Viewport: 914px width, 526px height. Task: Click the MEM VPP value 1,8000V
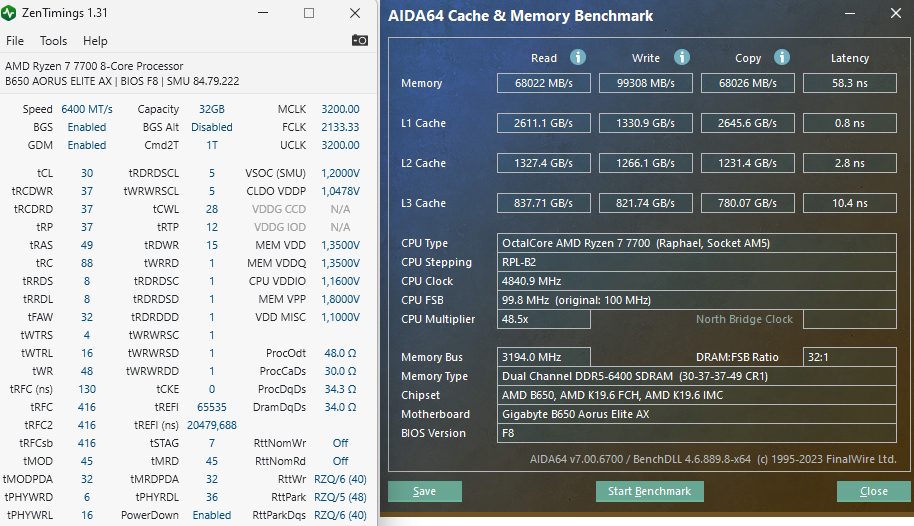[340, 299]
